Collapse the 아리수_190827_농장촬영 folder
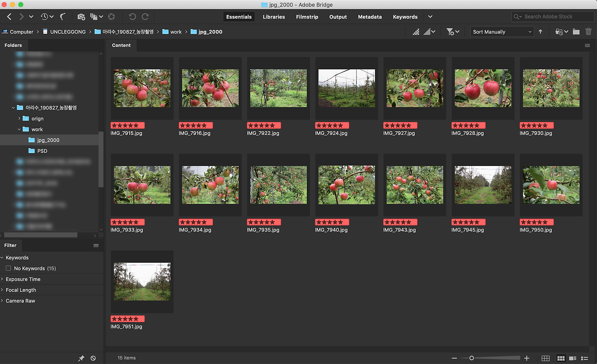The width and height of the screenshot is (597, 364). coord(14,108)
